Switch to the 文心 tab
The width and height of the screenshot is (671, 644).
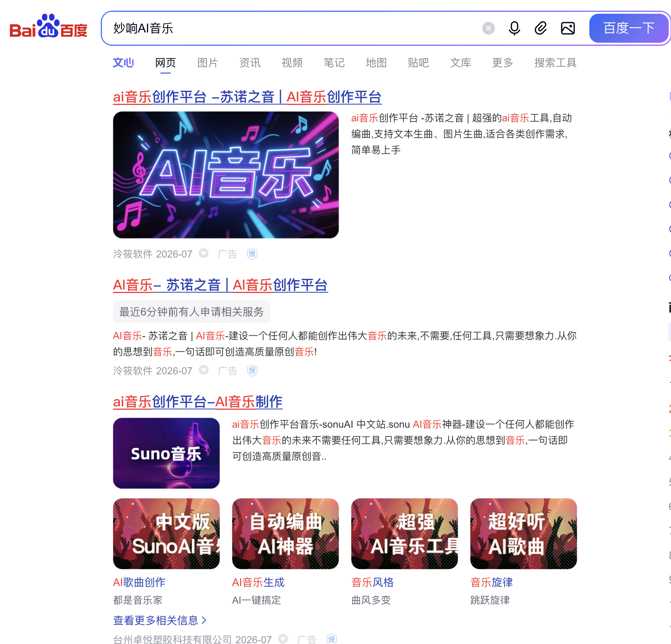pos(123,63)
